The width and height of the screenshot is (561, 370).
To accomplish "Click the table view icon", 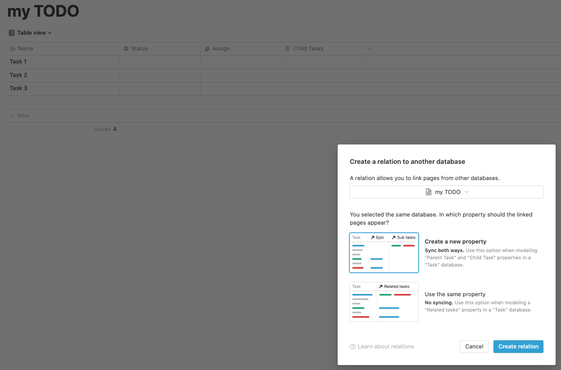I will (12, 33).
